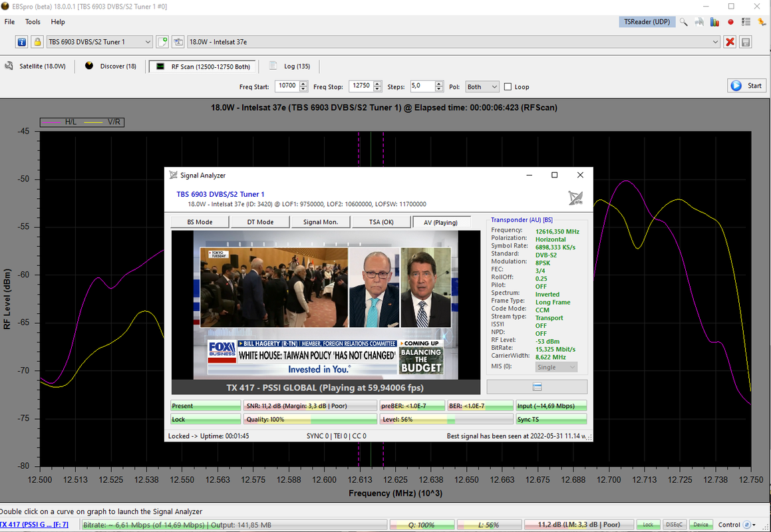Increase Freq Start with up stepper arrow
Screen dimensions: 771x532
304,84
